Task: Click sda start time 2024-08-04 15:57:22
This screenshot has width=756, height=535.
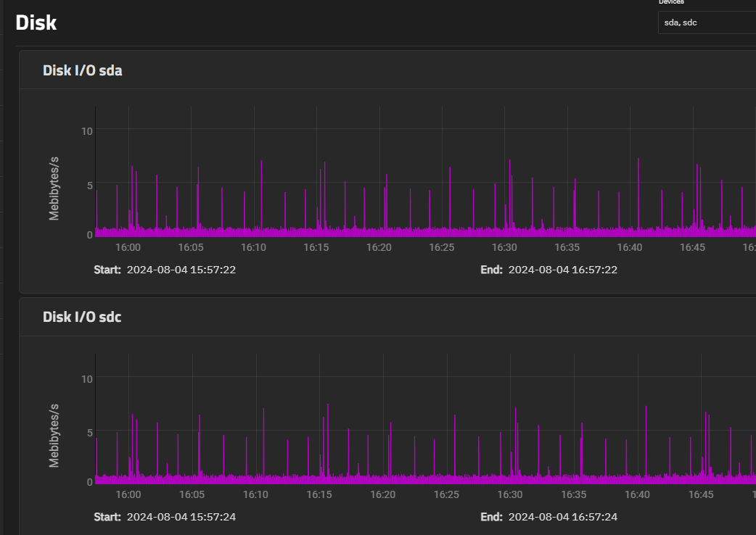Action: [x=181, y=270]
